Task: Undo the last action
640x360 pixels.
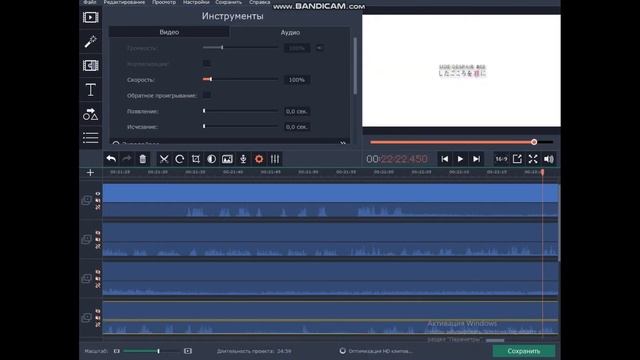Action: pyautogui.click(x=111, y=159)
